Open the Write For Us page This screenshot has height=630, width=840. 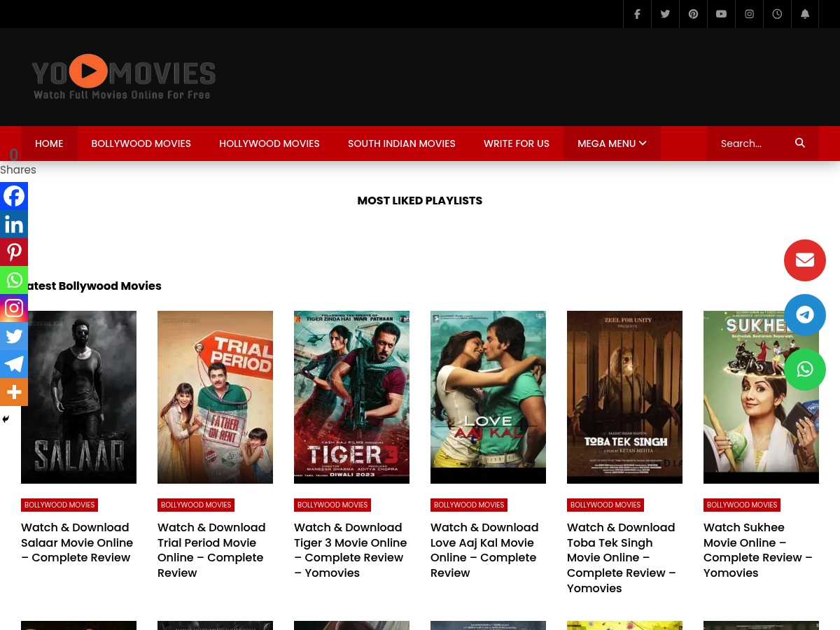click(517, 143)
